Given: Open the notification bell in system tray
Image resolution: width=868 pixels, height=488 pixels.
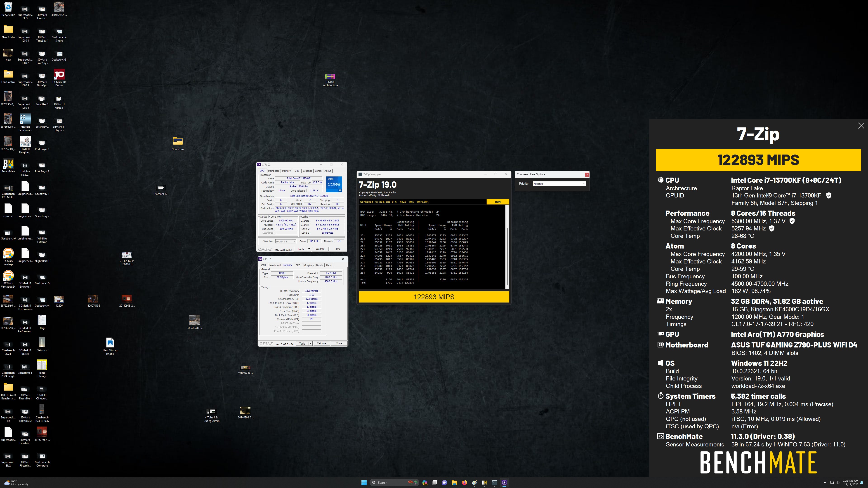Looking at the screenshot, I should [x=862, y=483].
